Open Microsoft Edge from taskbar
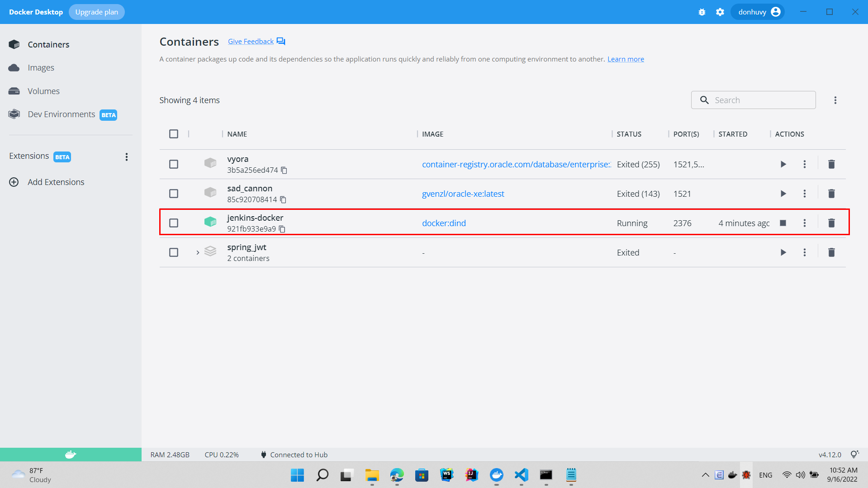Screen dimensions: 868x488 [397, 475]
